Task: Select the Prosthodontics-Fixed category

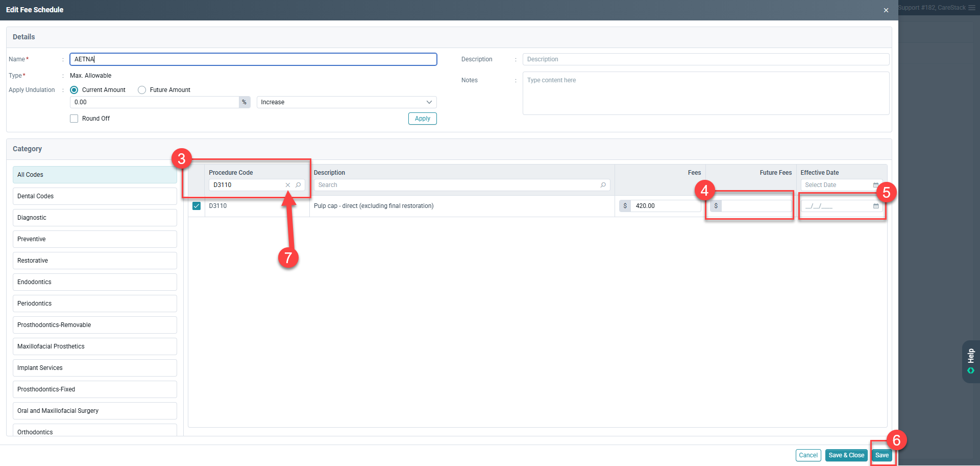Action: click(x=95, y=389)
